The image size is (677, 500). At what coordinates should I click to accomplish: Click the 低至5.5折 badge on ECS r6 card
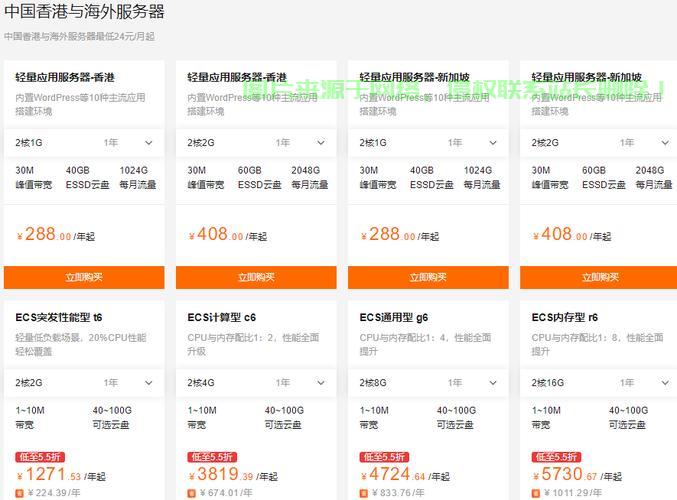click(x=556, y=457)
